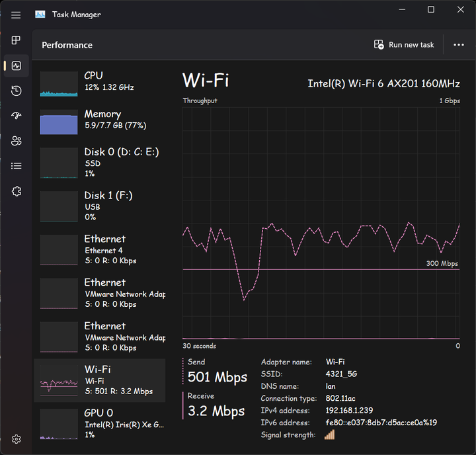
Task: Click the DNS name value lan
Action: click(331, 386)
